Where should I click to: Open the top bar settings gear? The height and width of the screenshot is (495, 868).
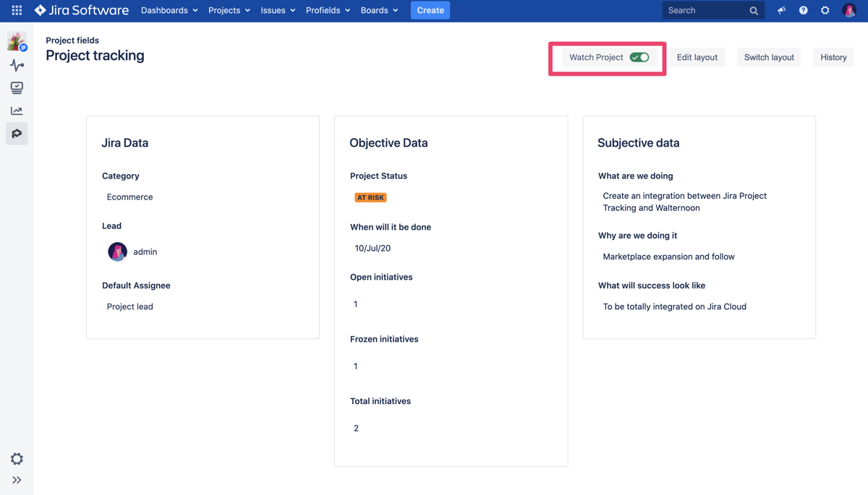click(825, 10)
